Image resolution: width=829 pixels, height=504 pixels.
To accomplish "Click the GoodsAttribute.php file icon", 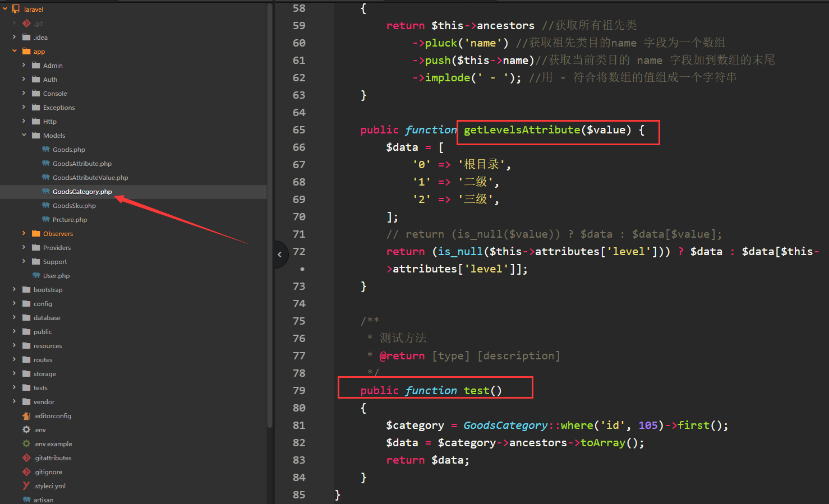I will point(46,163).
